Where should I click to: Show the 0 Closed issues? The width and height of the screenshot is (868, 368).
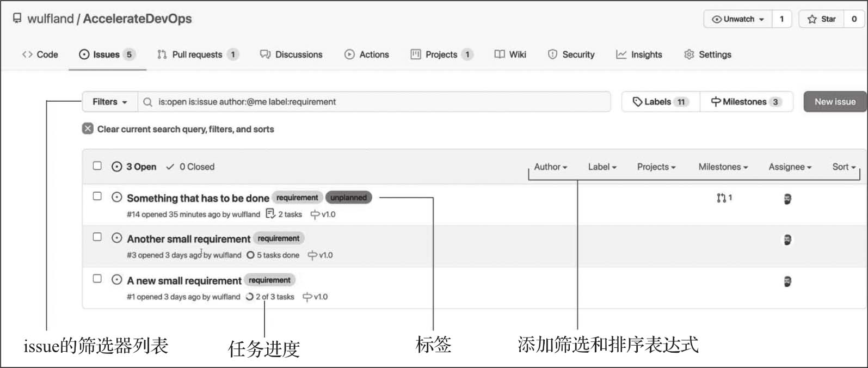click(190, 167)
